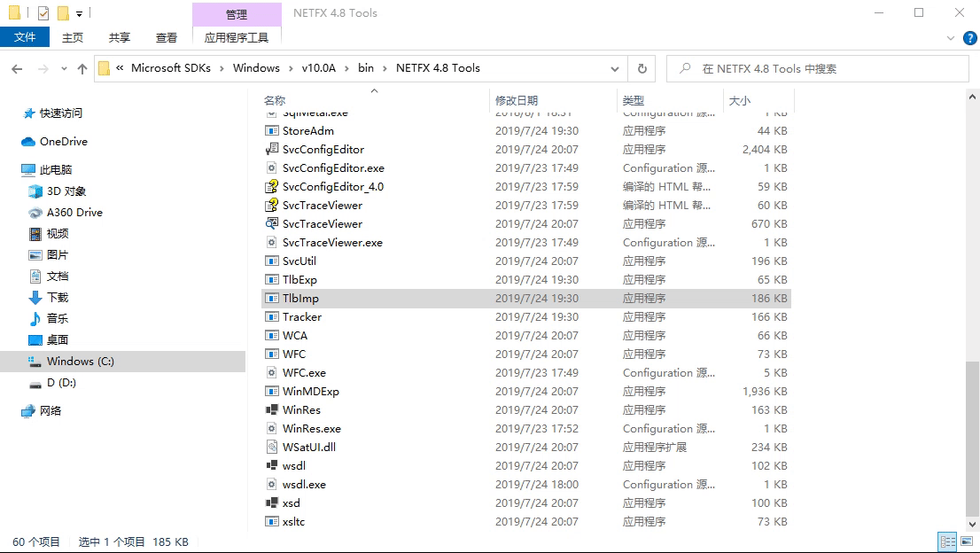Click the SvcConfigEditor_4.0 help file icon

pos(272,186)
